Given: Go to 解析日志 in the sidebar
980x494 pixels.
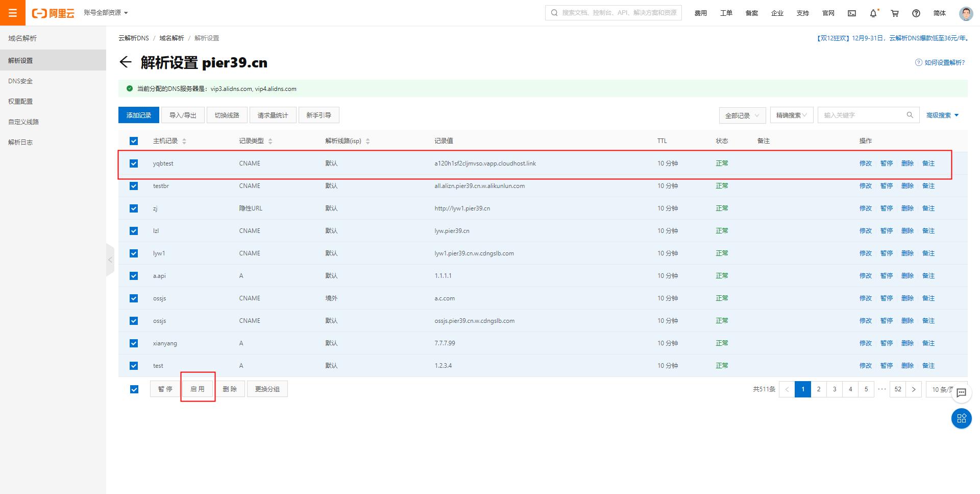Looking at the screenshot, I should [20, 143].
